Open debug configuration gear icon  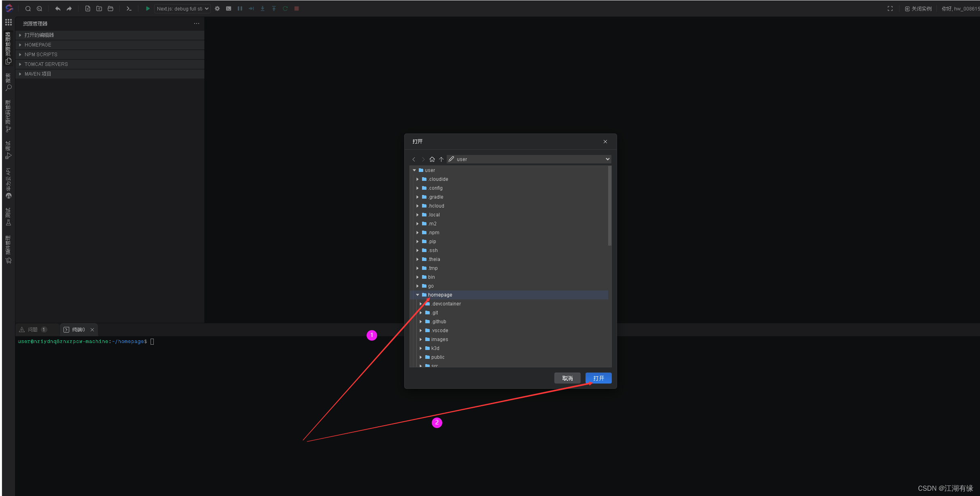point(217,8)
